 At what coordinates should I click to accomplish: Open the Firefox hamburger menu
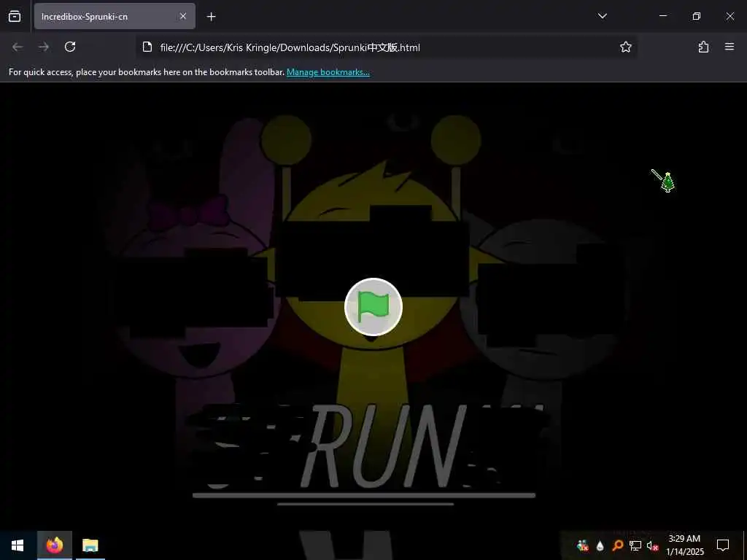(x=729, y=47)
